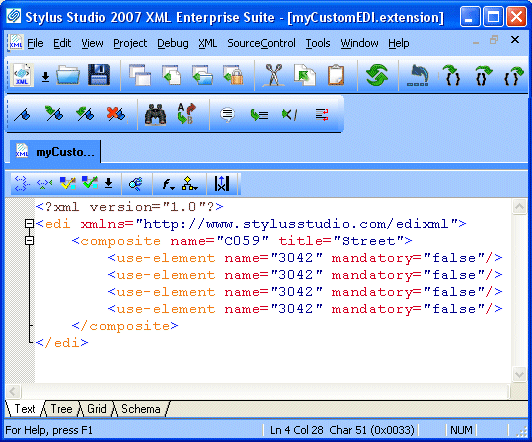Clear all bookmarks with red X flag icon
Image resolution: width=532 pixels, height=442 pixels.
click(116, 114)
